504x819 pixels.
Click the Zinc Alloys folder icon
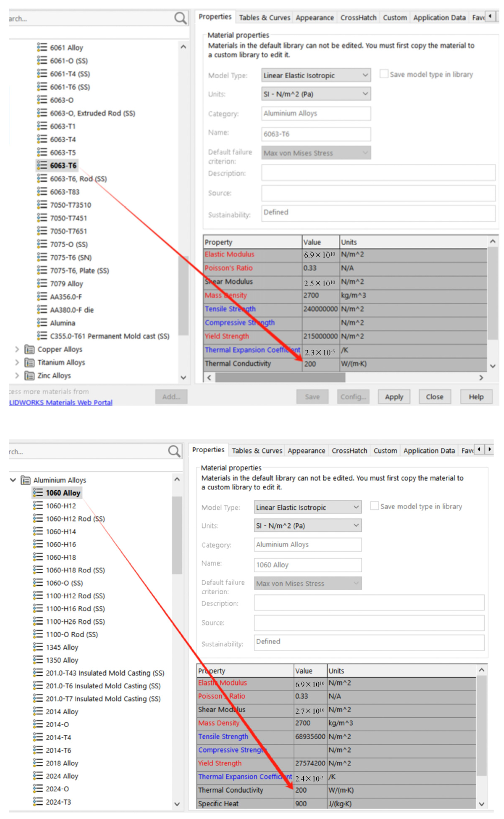coord(29,376)
